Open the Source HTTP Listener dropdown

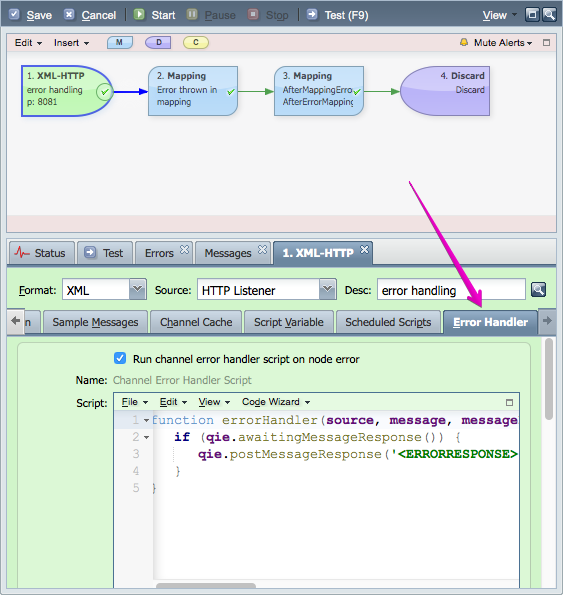[x=328, y=290]
